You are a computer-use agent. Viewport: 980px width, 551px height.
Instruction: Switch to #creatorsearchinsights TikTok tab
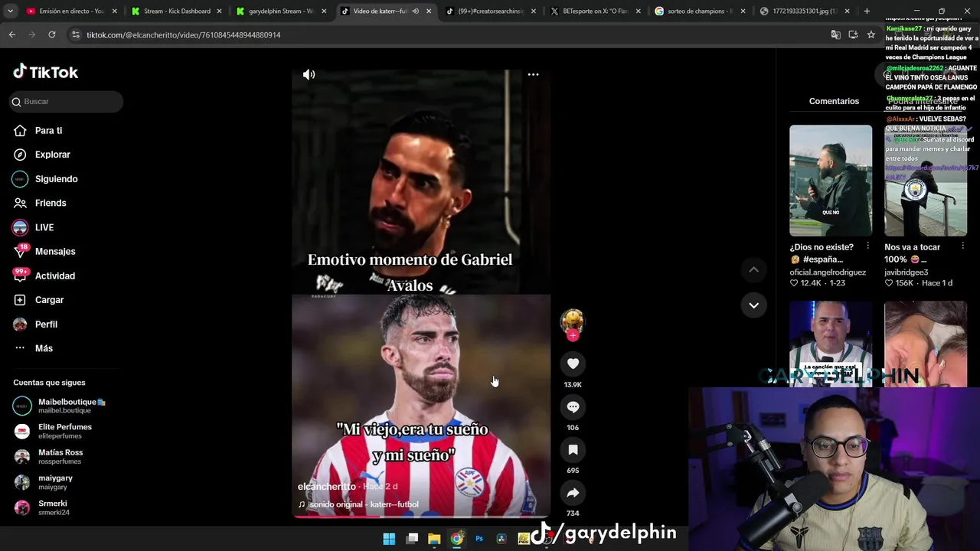pos(490,11)
